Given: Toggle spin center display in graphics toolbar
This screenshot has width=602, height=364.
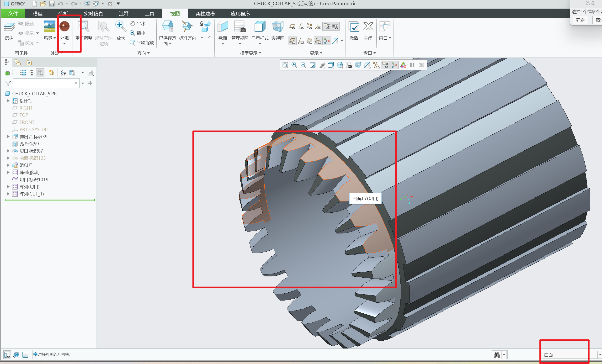Looking at the screenshot, I should pos(394,65).
